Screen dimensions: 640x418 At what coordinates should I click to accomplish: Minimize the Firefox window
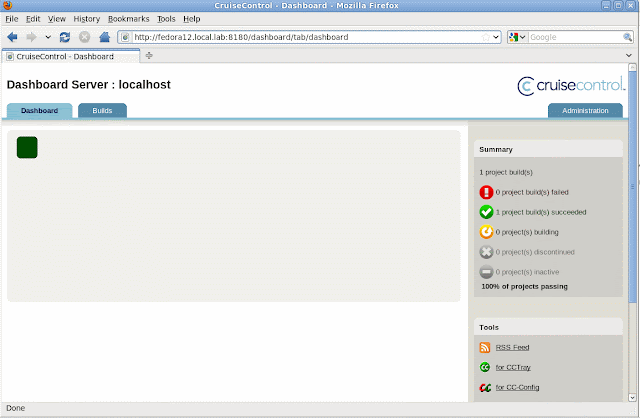coord(606,5)
